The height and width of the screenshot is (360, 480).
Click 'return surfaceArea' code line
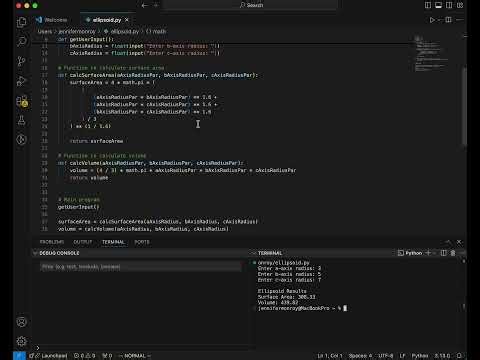(96, 141)
